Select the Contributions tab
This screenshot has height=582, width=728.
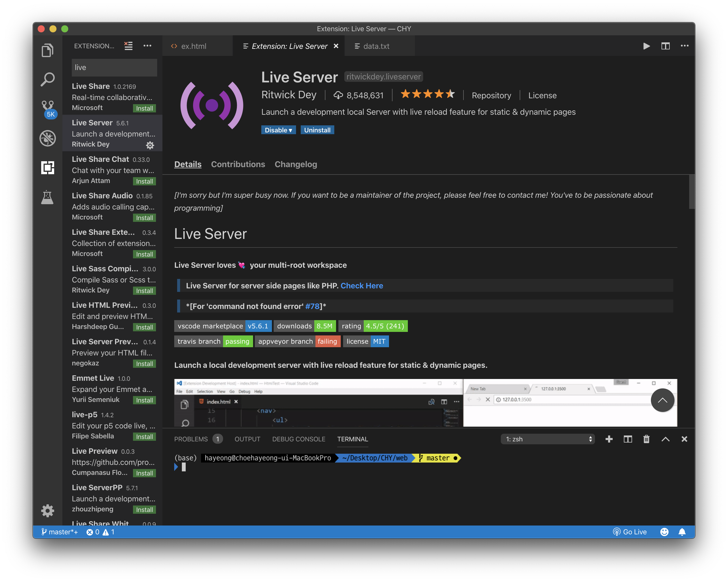238,164
